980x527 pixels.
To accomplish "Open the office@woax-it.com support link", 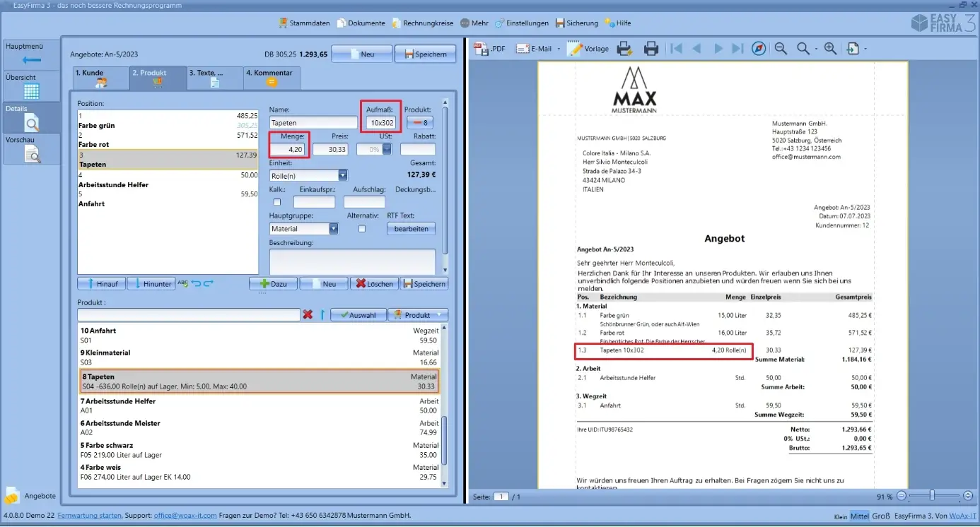I will click(185, 516).
